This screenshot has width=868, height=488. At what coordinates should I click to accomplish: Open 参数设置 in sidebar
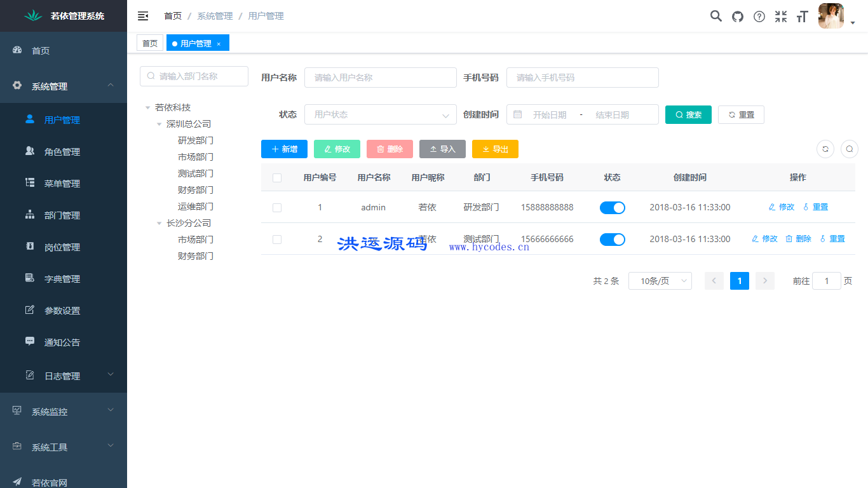[x=64, y=310]
